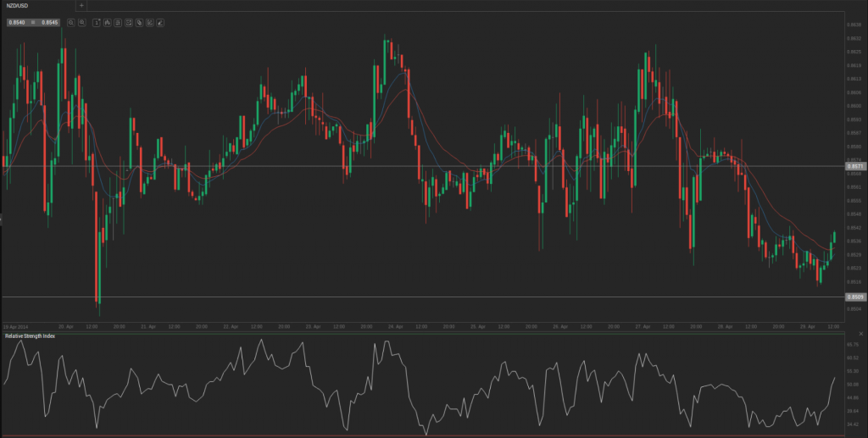Select the drawing pencil tool icon
This screenshot has height=438, width=868.
click(159, 22)
